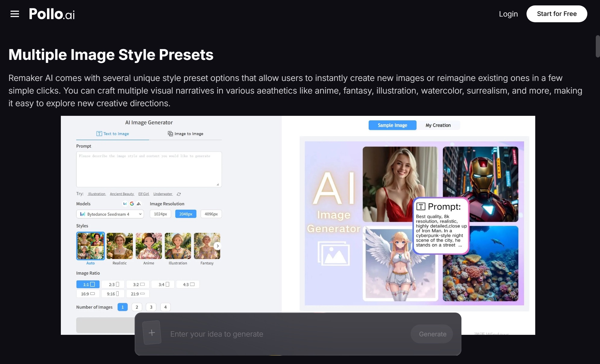Screen dimensions: 600x364
Task: Try the Underwater prompt suggestion
Action: (163, 194)
